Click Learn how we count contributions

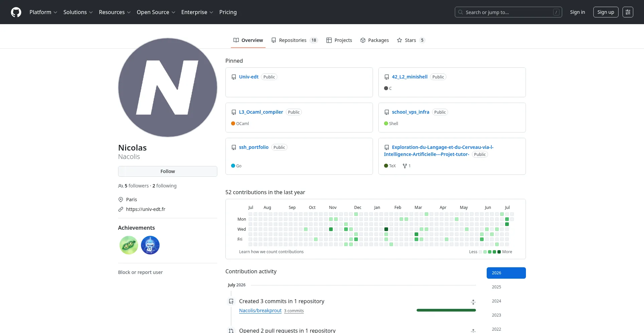(x=271, y=252)
